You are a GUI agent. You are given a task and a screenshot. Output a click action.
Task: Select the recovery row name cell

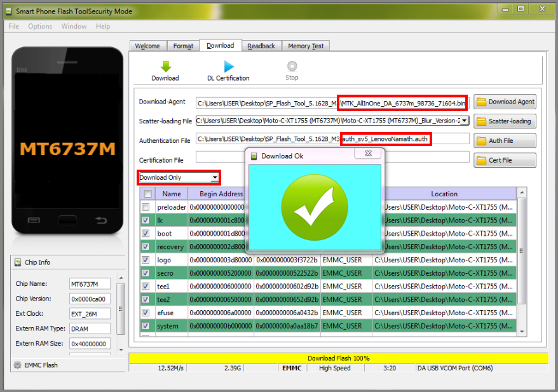point(172,247)
